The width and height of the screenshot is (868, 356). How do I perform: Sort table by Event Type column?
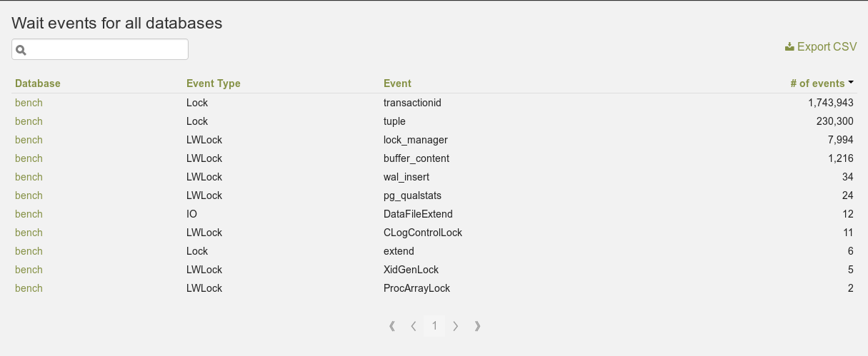[x=214, y=83]
